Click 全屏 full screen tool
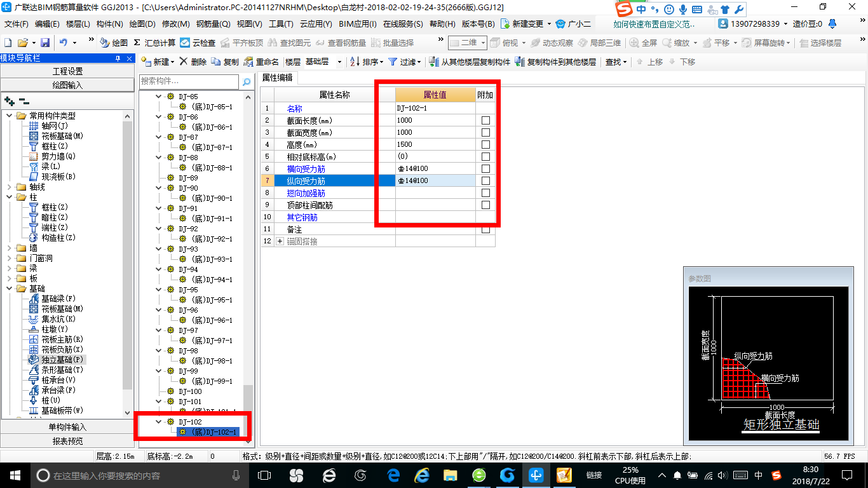This screenshot has width=868, height=488. tap(643, 43)
